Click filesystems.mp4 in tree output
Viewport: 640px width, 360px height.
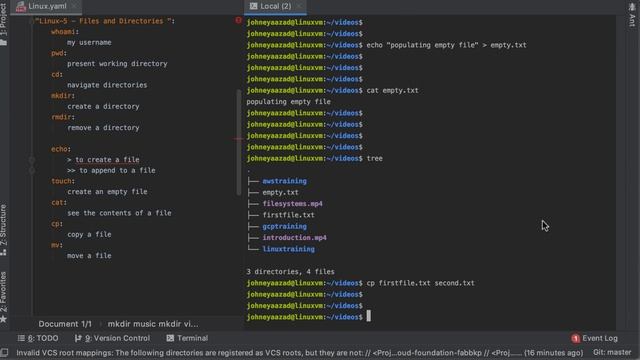(293, 204)
